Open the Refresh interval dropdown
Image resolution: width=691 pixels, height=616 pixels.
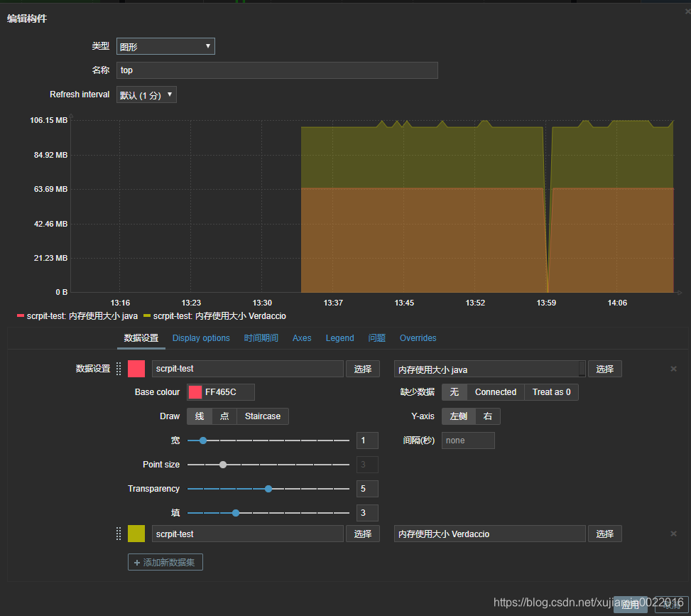coord(146,94)
